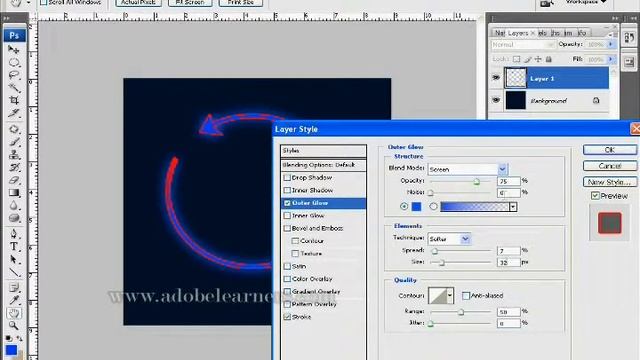Open the Styles entry in Layer Style
Image resolution: width=640 pixels, height=360 pixels.
click(x=323, y=151)
